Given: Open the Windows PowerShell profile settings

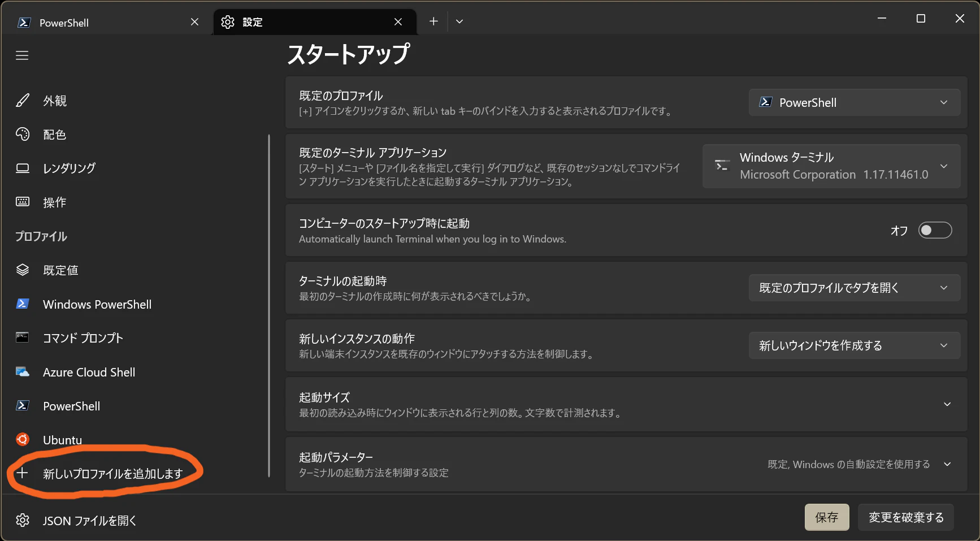Looking at the screenshot, I should pyautogui.click(x=97, y=304).
